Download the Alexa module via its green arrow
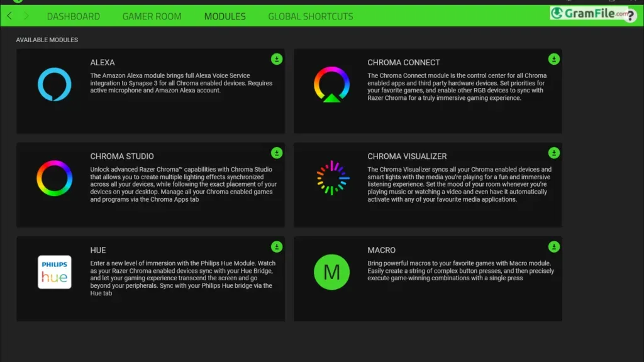Screen dimensions: 644x362 pyautogui.click(x=277, y=59)
